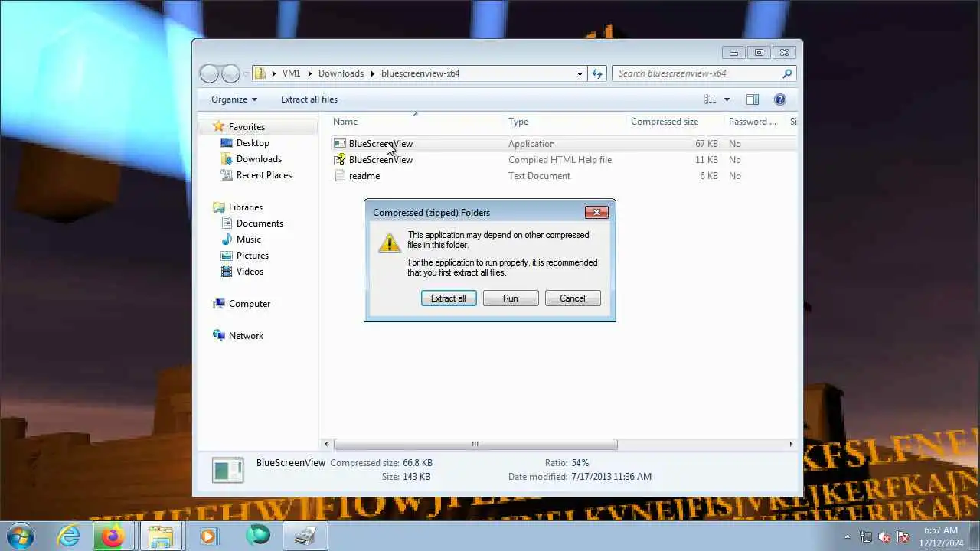Open the Organize menu

coord(234,99)
